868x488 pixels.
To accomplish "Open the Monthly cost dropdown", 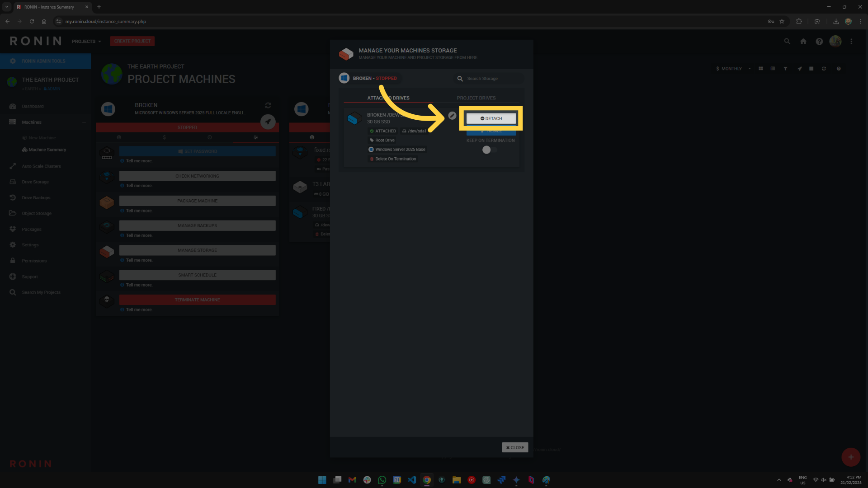I will 733,69.
